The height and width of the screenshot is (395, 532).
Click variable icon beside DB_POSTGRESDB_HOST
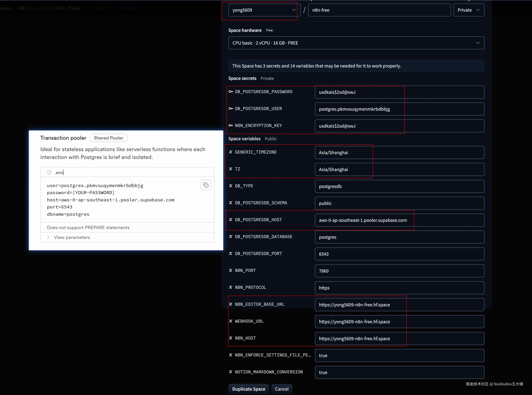(231, 220)
